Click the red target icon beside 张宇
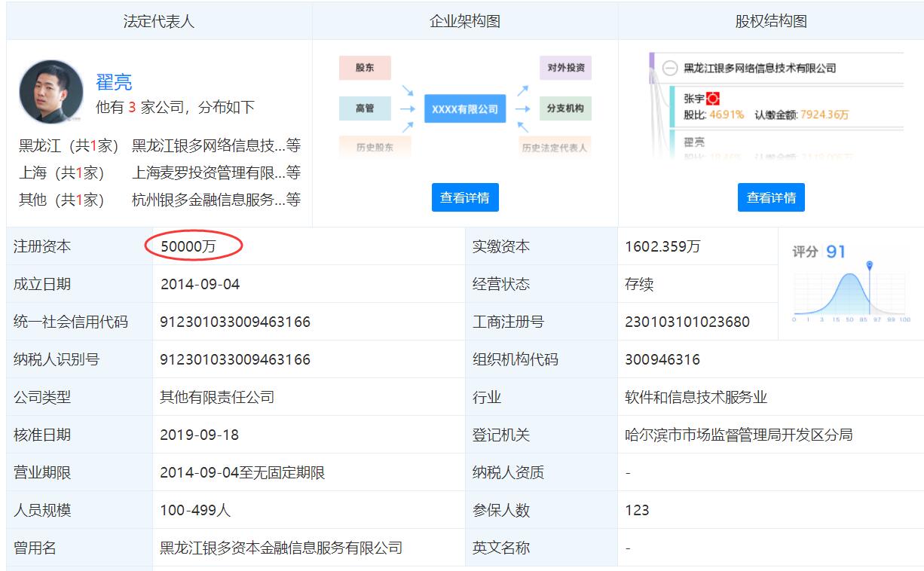The width and height of the screenshot is (924, 571). point(713,99)
